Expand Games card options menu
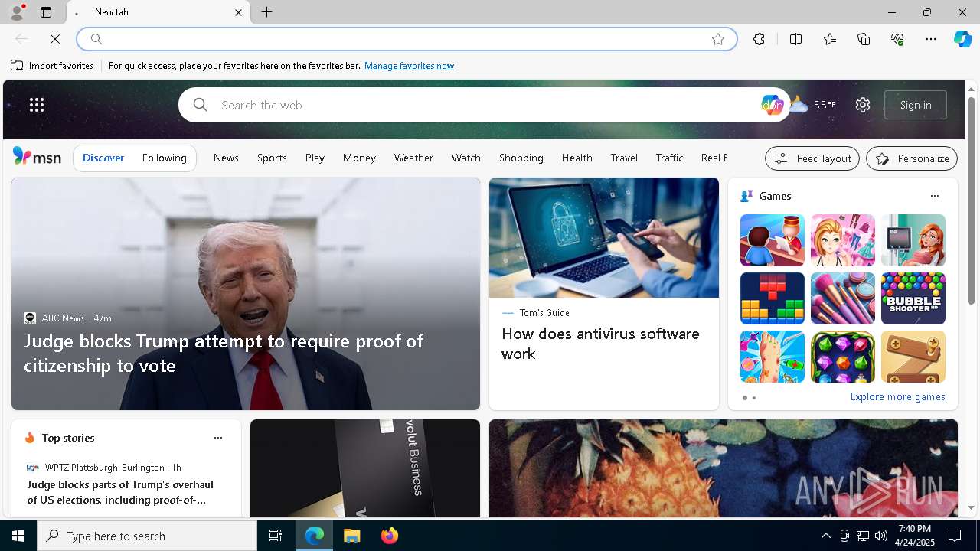This screenshot has height=551, width=980. point(934,196)
